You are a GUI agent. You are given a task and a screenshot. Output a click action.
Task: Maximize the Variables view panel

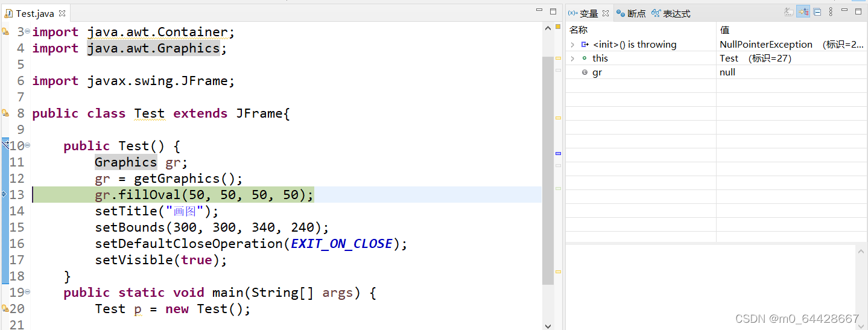pos(858,11)
